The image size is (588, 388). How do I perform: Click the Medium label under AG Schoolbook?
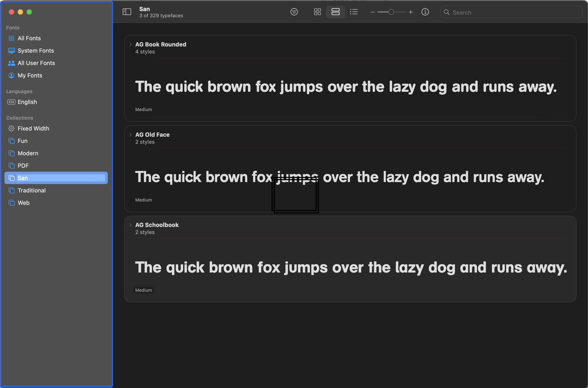click(x=144, y=290)
